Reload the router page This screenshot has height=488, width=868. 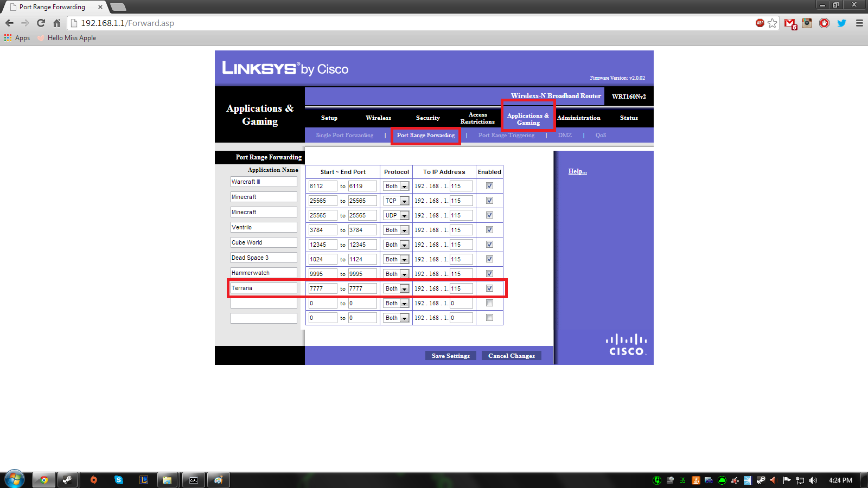(x=41, y=23)
